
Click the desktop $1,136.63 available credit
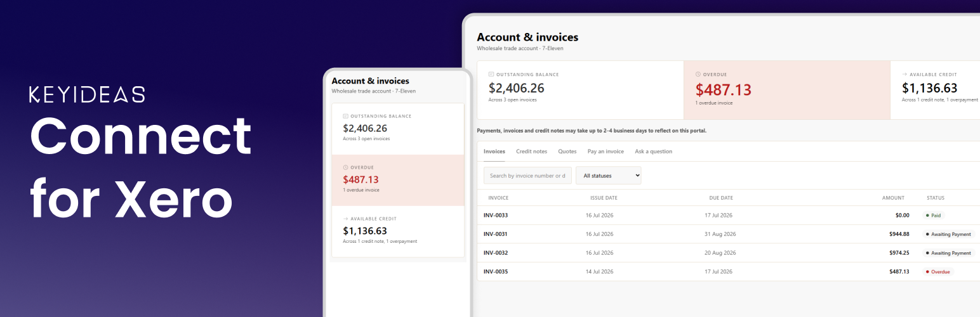pos(929,89)
